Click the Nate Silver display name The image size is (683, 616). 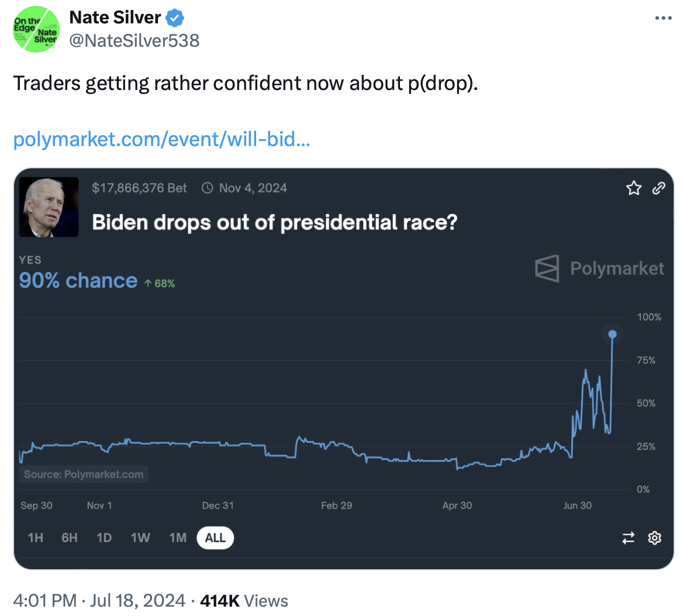coord(115,18)
